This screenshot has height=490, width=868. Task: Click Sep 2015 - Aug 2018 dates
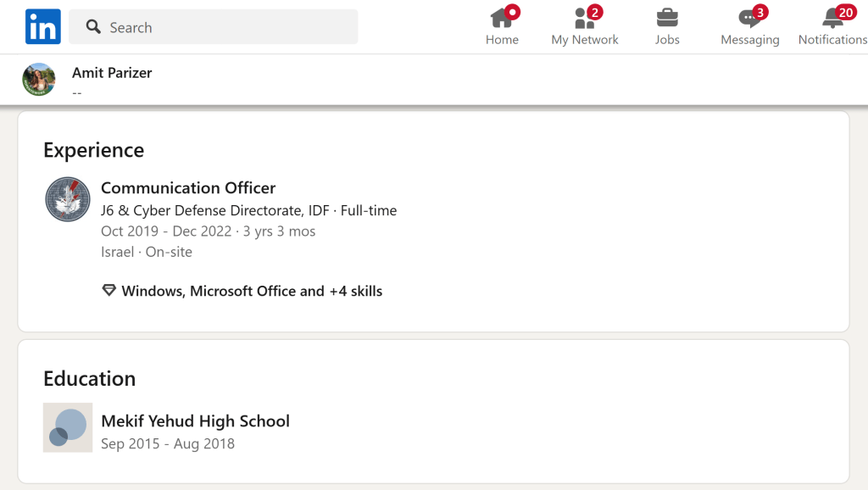(168, 444)
